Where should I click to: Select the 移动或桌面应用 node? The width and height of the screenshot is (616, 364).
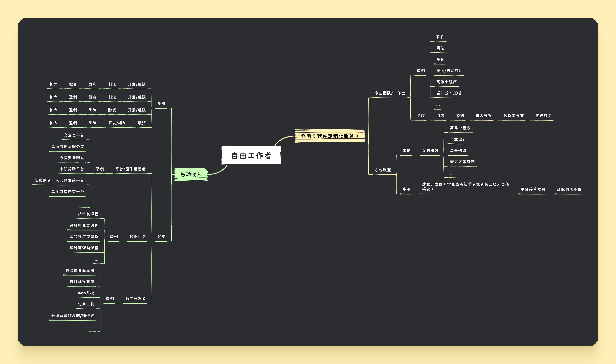click(x=80, y=270)
